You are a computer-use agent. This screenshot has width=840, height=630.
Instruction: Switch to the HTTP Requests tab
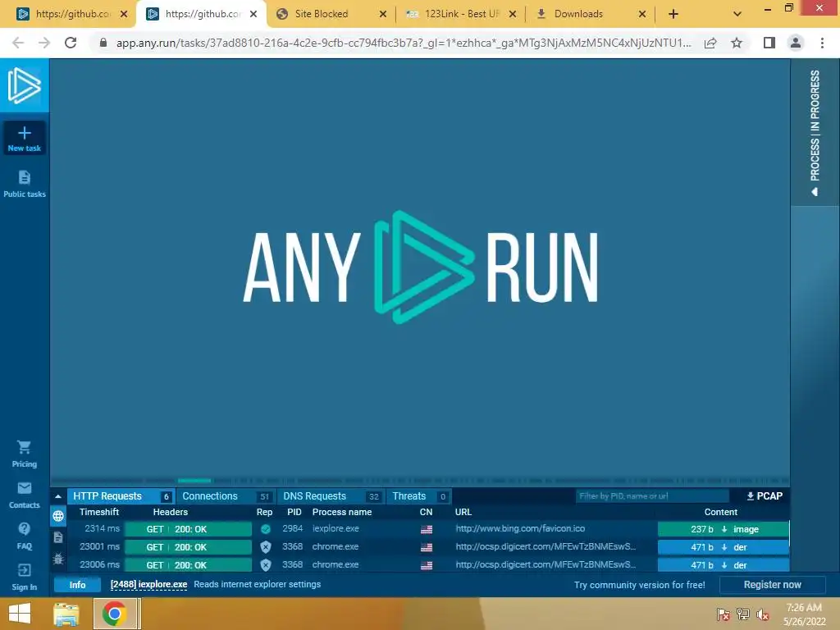(121, 496)
